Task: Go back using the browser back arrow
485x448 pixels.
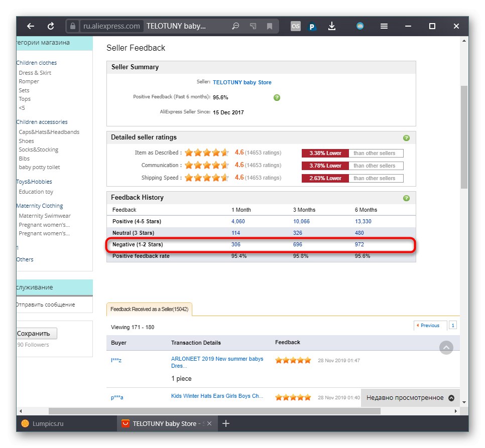Action: 30,26
